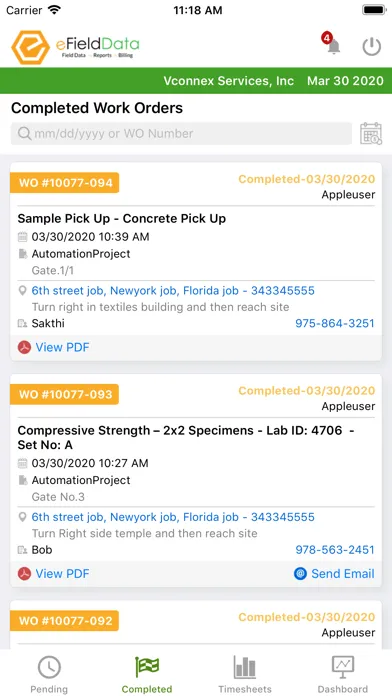
Task: Open the calendar date picker icon
Action: click(371, 134)
